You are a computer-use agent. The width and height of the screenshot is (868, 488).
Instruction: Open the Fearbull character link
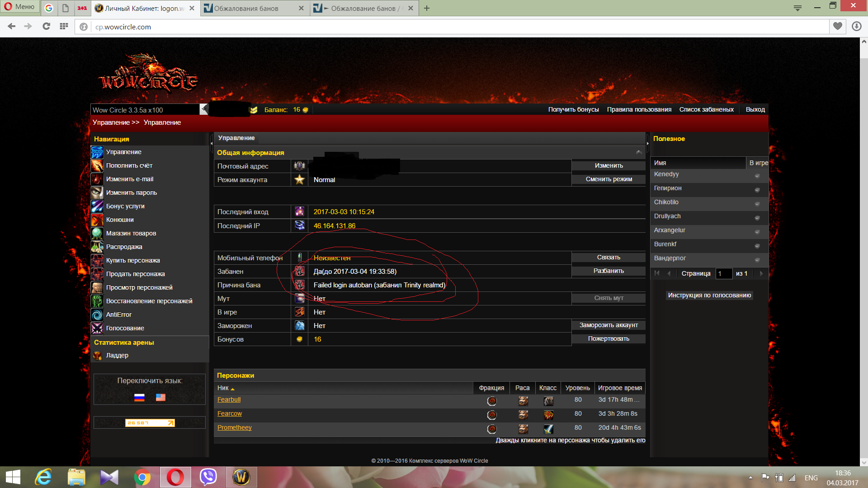pyautogui.click(x=229, y=399)
